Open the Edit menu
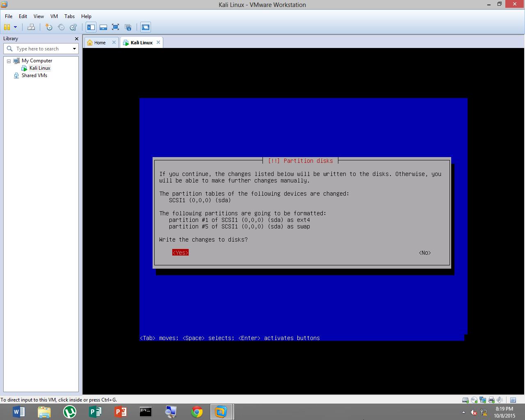525x420 pixels. point(23,16)
